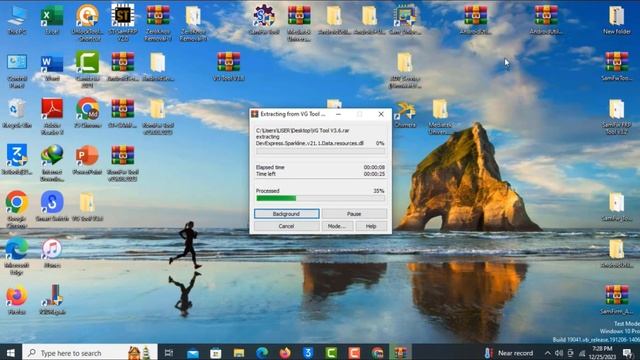The width and height of the screenshot is (640, 360).
Task: Click the Time left label
Action: pyautogui.click(x=266, y=174)
